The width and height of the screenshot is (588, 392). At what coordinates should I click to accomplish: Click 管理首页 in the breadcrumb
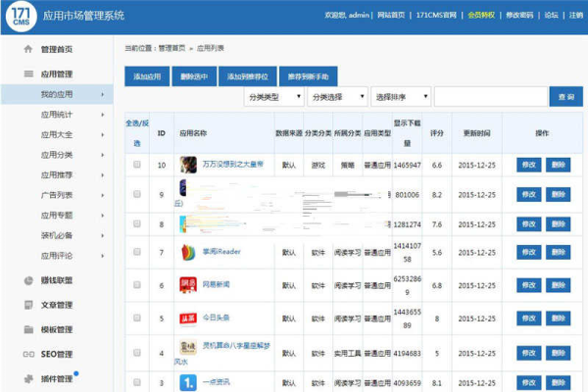pos(171,48)
